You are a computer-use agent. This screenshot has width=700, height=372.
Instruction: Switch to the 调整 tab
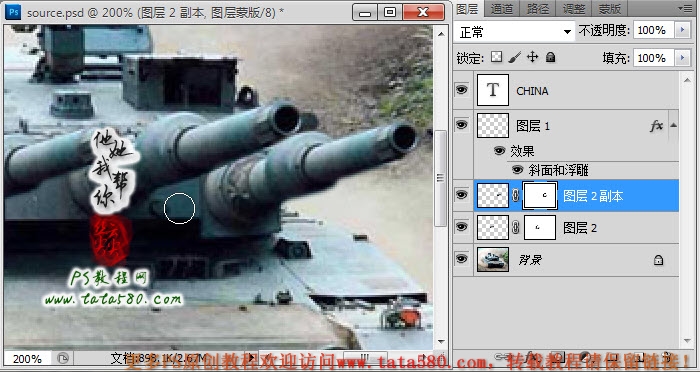click(x=574, y=8)
